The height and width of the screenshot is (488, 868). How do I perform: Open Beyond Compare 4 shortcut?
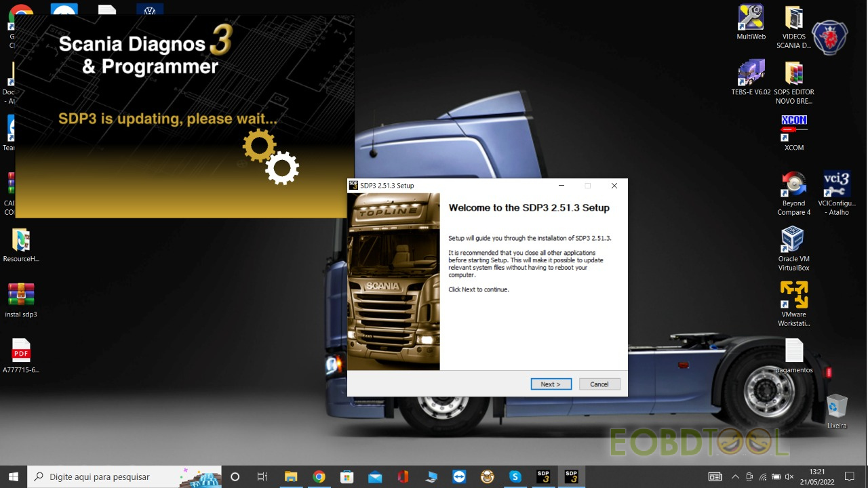(x=794, y=193)
